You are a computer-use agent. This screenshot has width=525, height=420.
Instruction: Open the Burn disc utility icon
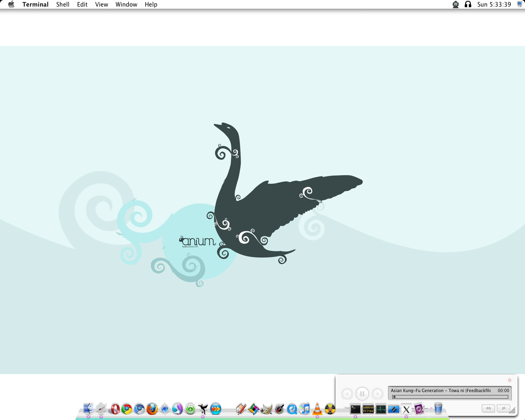[x=330, y=409]
